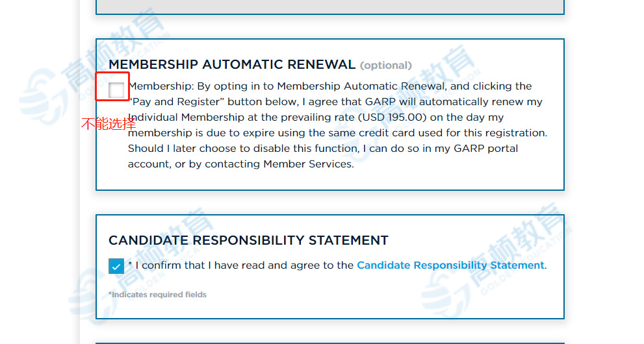Click the Should I later choose sentence
Screen dimensions: 644x344
(x=323, y=156)
